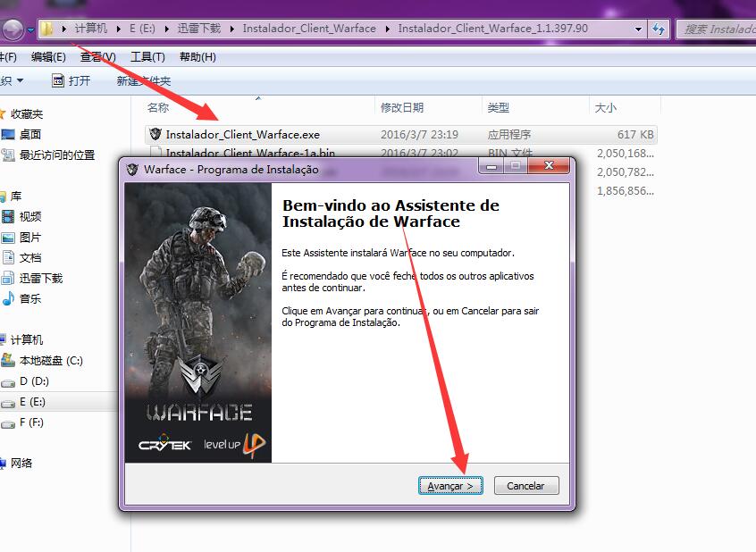Sort files by the 类型 column header
Viewport: 756px width, 552px height.
tap(498, 107)
